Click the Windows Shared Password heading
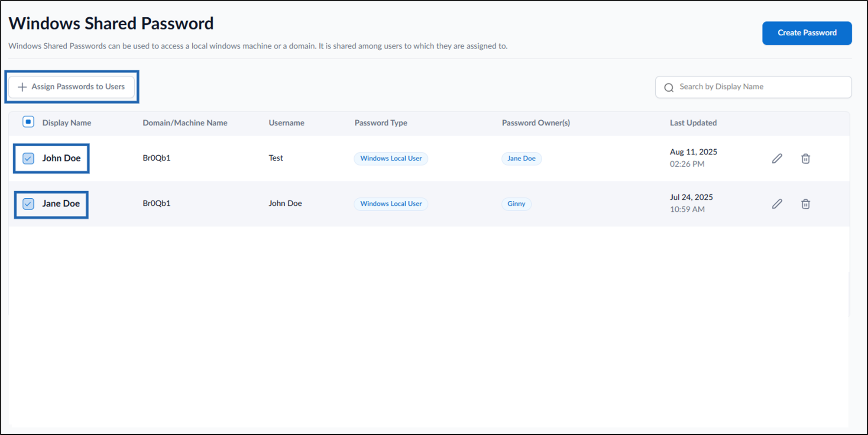 111,23
